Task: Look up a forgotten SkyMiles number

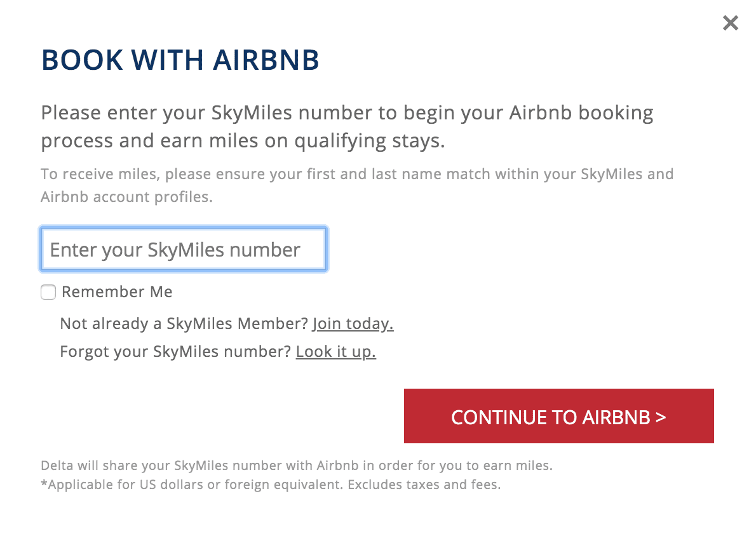Action: [335, 351]
